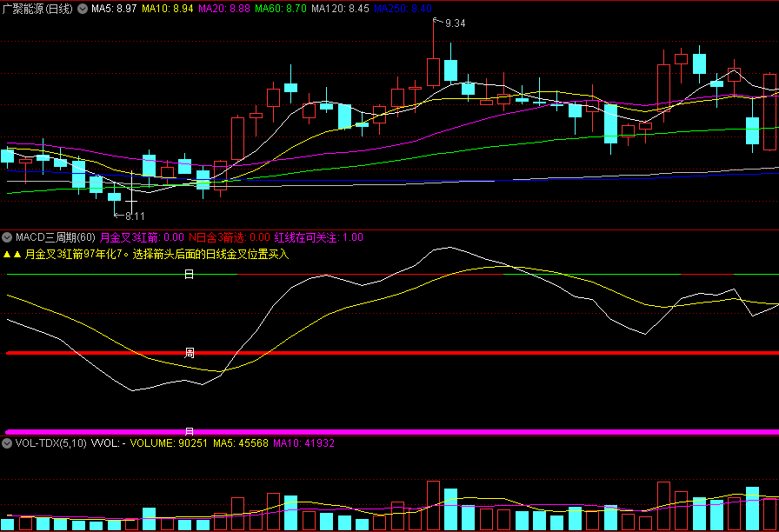Click the yellow hint text 月金叉3红箭97年化7
The image size is (779, 532).
[x=156, y=255]
